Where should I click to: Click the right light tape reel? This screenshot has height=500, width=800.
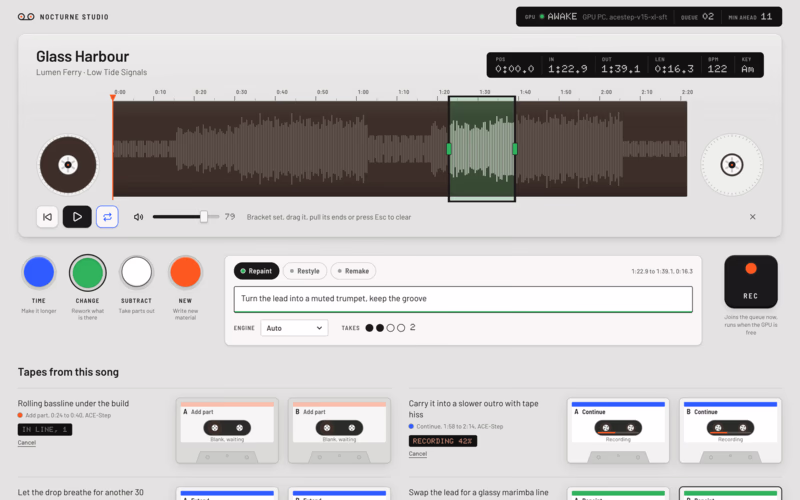[732, 165]
